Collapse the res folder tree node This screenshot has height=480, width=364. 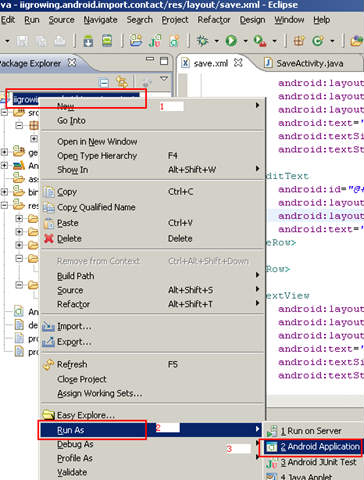[x=4, y=205]
